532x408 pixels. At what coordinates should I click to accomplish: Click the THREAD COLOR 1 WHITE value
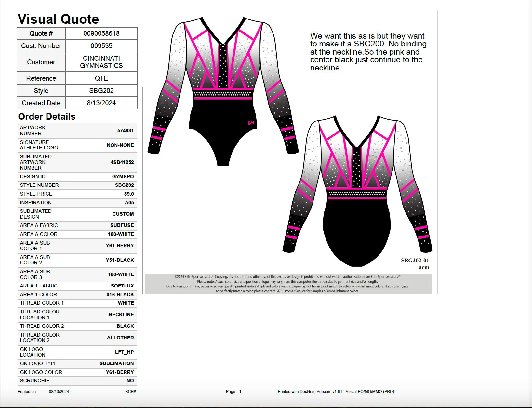pyautogui.click(x=126, y=303)
